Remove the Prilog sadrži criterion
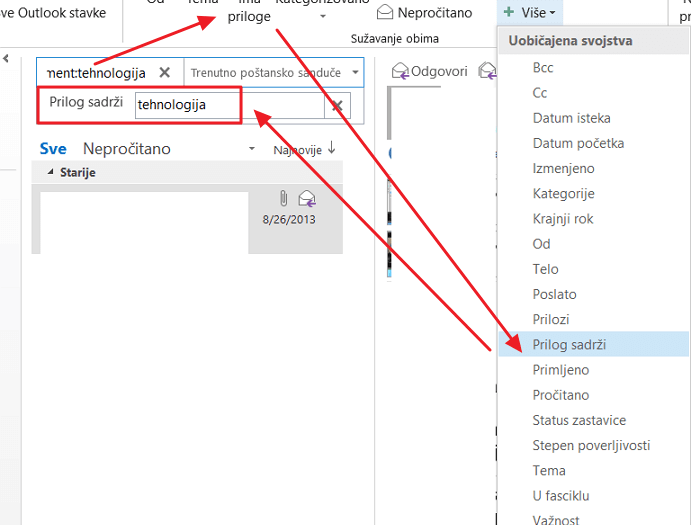The width and height of the screenshot is (691, 525). (337, 105)
